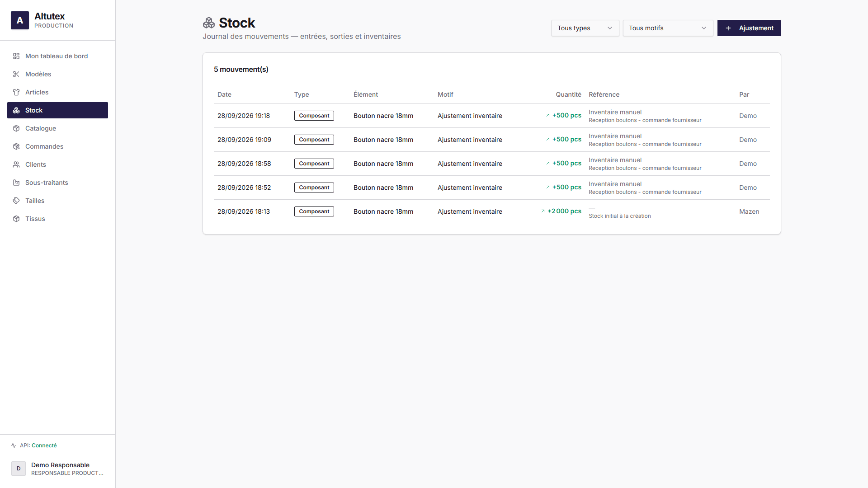
Task: Click the Quantité column header
Action: pos(568,94)
